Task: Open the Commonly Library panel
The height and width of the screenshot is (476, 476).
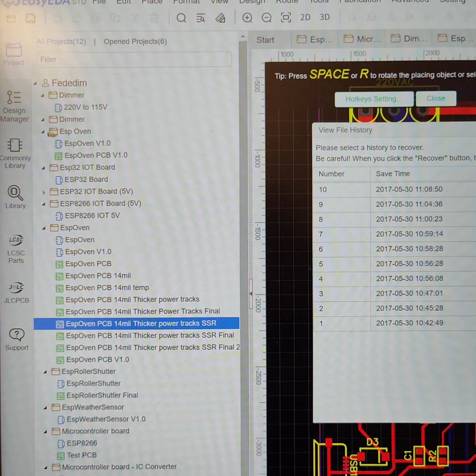Action: pos(15,154)
